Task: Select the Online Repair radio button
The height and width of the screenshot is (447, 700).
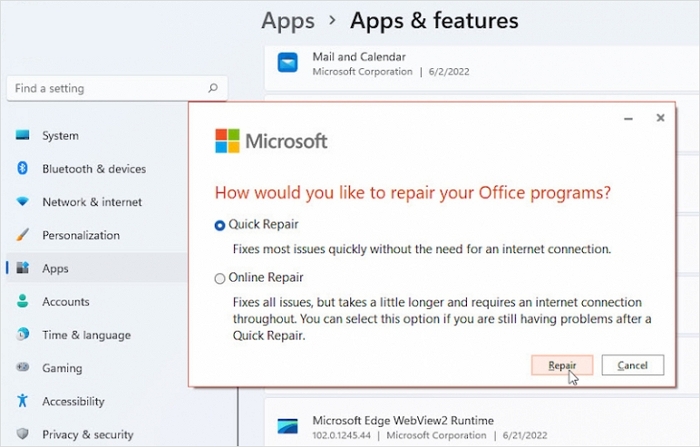Action: pyautogui.click(x=220, y=278)
